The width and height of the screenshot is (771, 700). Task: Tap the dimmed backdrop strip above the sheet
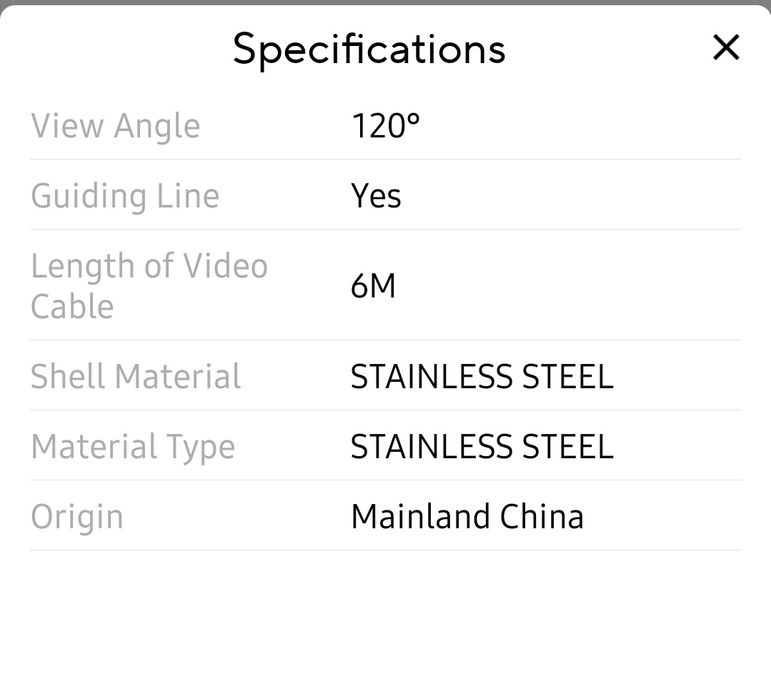point(385,2)
